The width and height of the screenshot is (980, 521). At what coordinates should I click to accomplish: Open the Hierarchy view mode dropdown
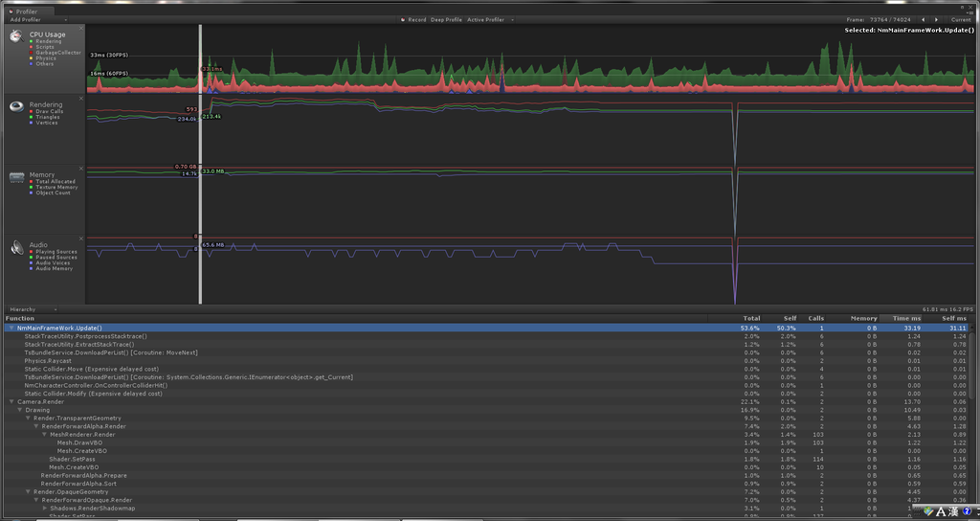pyautogui.click(x=33, y=309)
